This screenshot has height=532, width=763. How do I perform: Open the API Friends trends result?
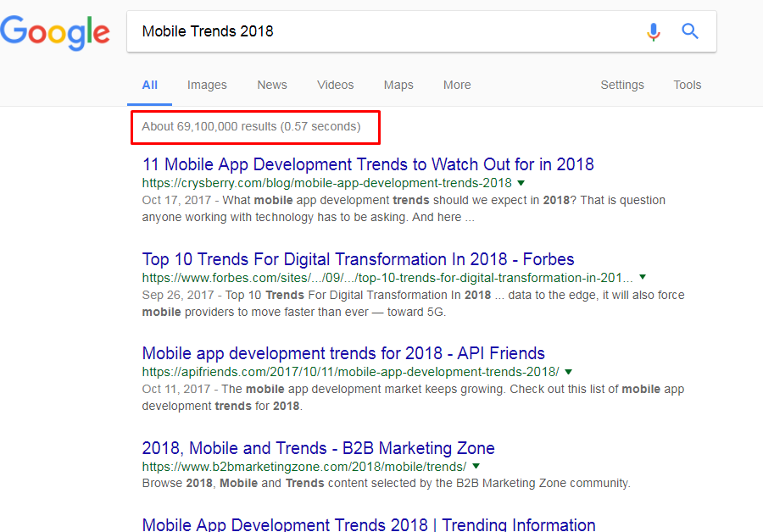343,353
